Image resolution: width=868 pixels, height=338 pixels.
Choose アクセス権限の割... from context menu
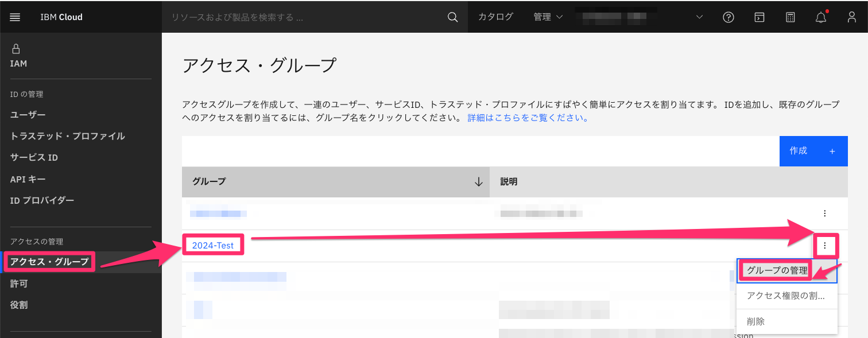pos(787,296)
